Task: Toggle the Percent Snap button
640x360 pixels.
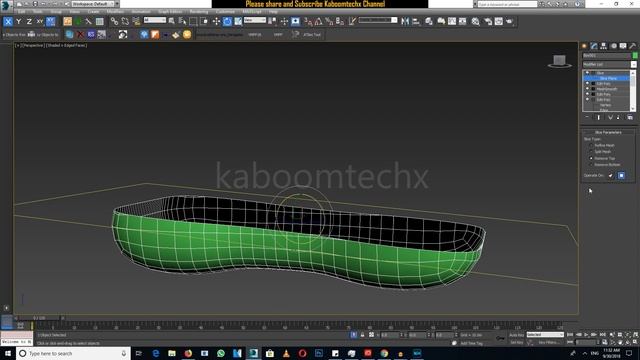Action: click(329, 21)
